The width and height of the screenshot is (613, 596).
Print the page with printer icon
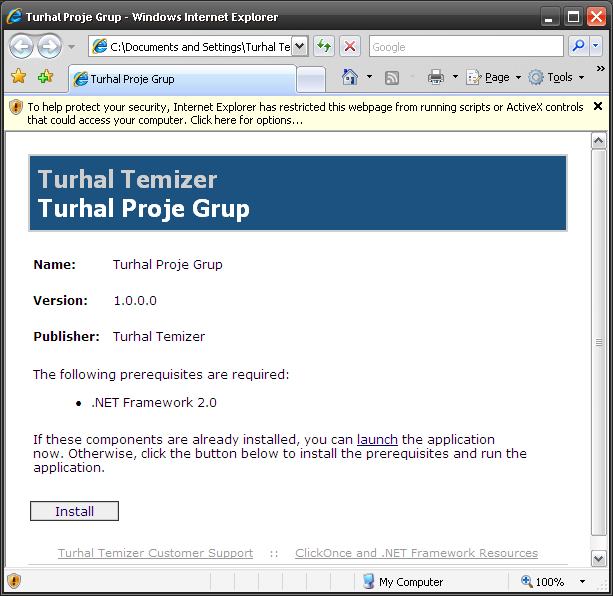pos(436,77)
